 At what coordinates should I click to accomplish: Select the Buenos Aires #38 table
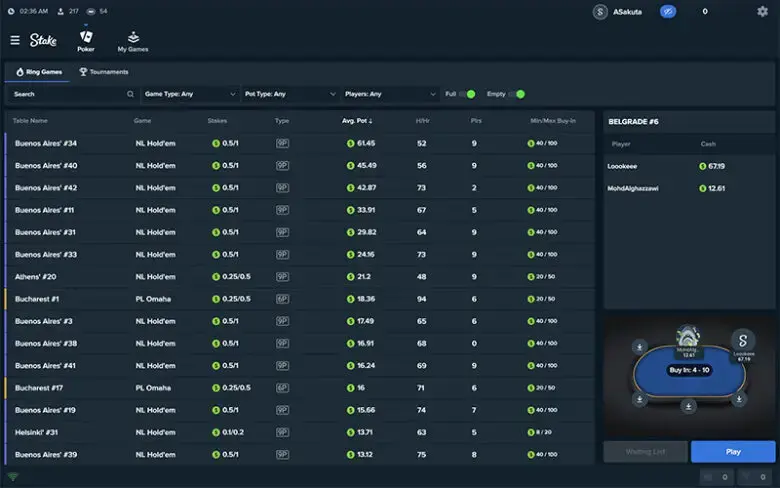tap(300, 344)
